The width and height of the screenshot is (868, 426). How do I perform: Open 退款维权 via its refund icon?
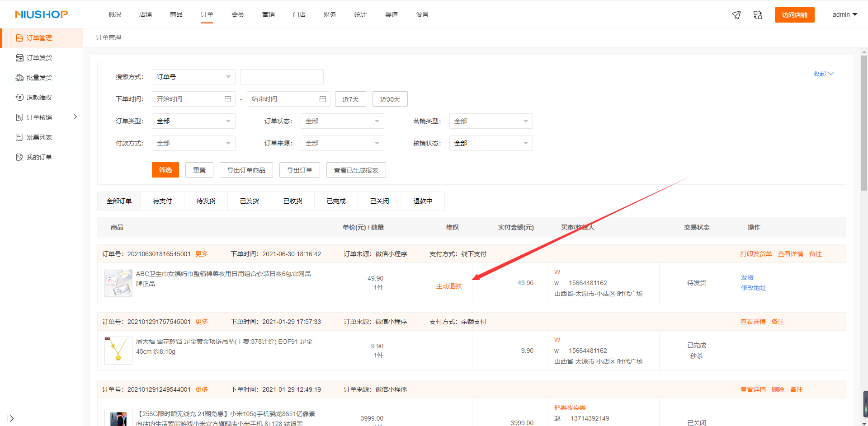(x=19, y=97)
